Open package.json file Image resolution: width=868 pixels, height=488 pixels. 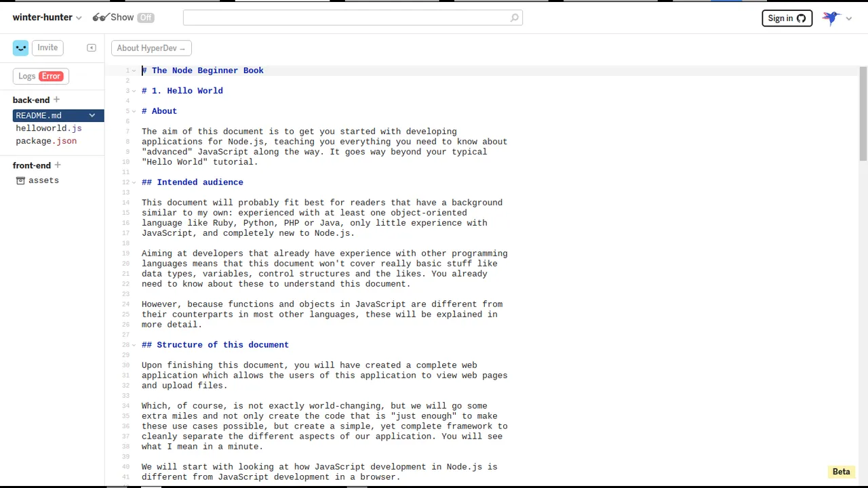coord(46,141)
